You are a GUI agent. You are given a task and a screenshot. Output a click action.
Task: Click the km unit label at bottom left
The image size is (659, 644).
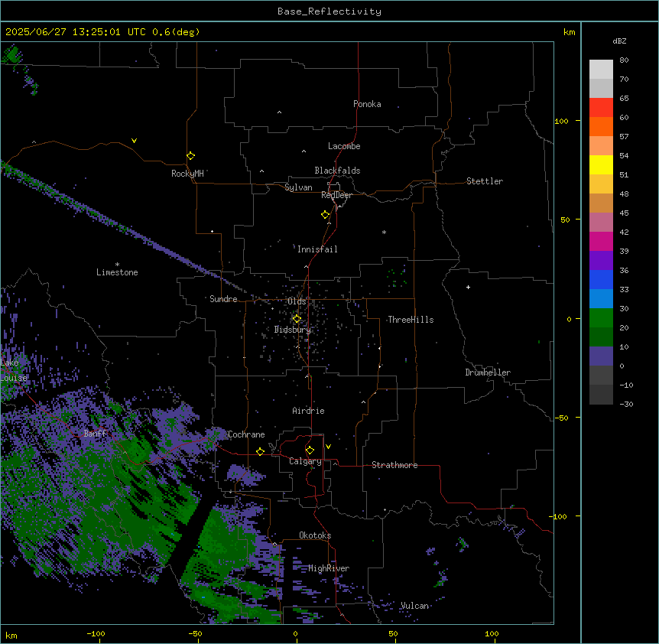pos(11,635)
